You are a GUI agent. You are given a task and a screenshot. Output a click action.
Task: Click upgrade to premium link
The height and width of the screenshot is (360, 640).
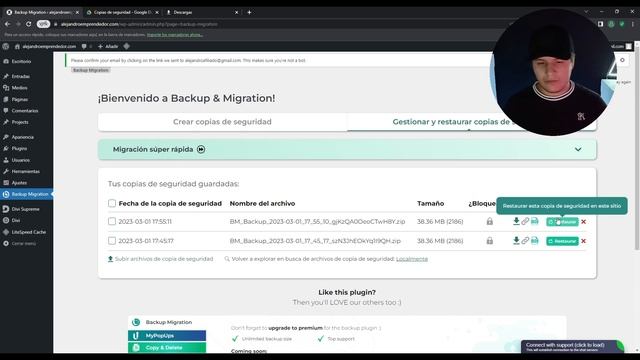pos(295,328)
